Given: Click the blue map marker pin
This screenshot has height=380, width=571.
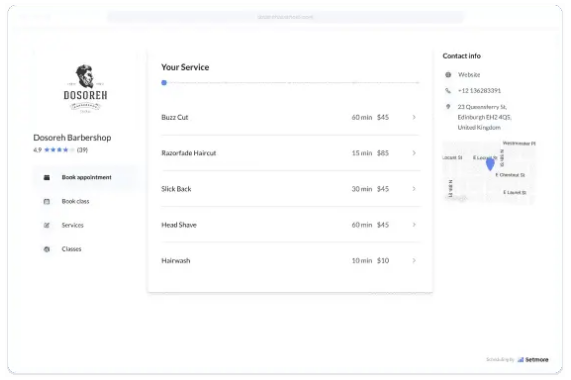Looking at the screenshot, I should (490, 164).
